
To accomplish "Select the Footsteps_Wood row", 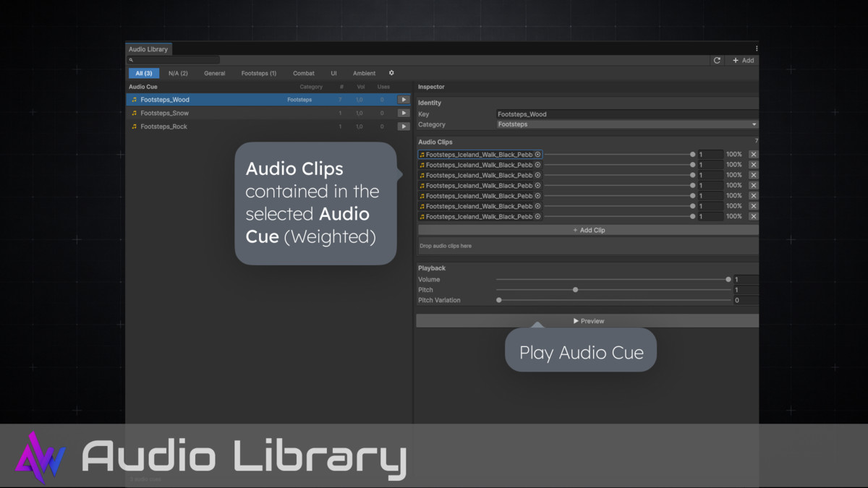I will pos(269,100).
